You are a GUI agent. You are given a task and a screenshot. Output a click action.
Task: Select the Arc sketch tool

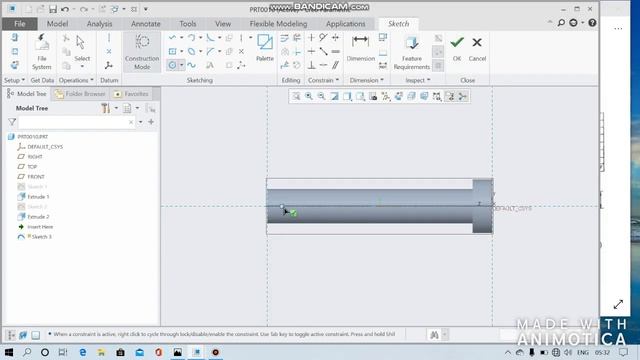191,38
